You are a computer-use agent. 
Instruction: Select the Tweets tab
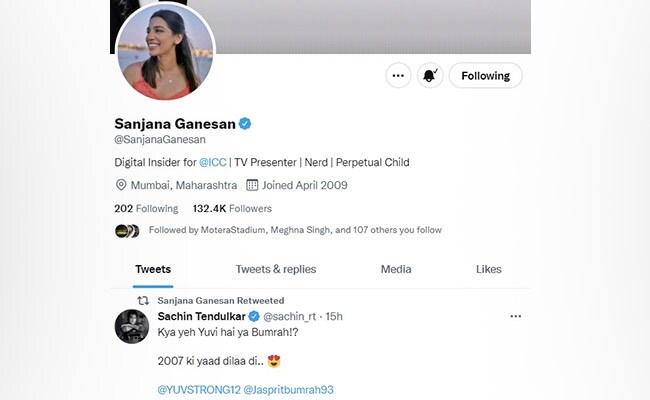coord(153,269)
